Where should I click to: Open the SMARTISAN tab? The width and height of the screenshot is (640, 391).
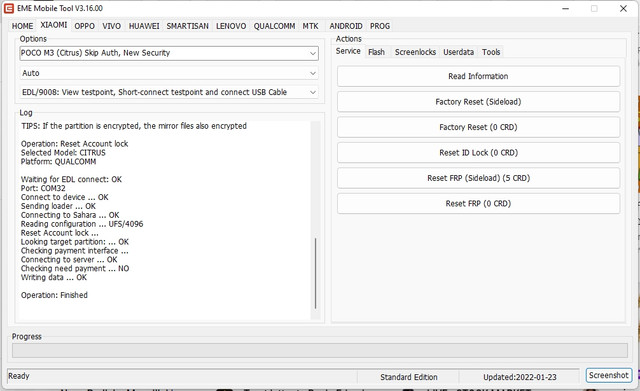point(187,26)
